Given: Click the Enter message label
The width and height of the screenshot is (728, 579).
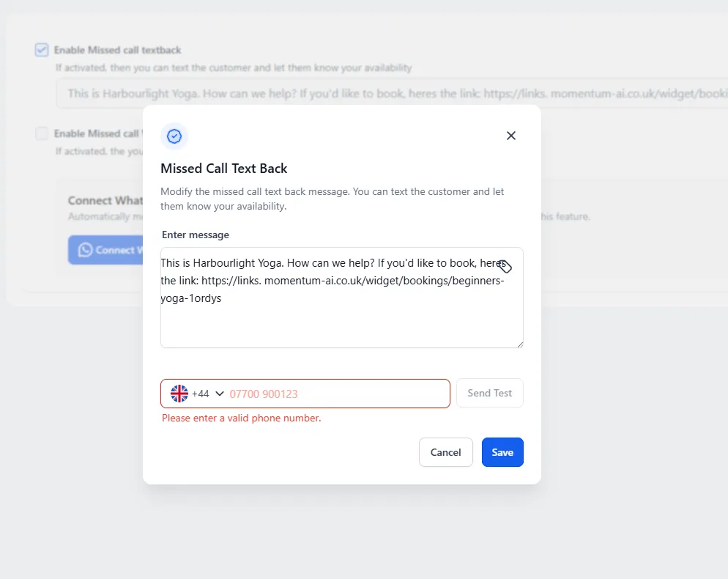Looking at the screenshot, I should click(x=196, y=235).
